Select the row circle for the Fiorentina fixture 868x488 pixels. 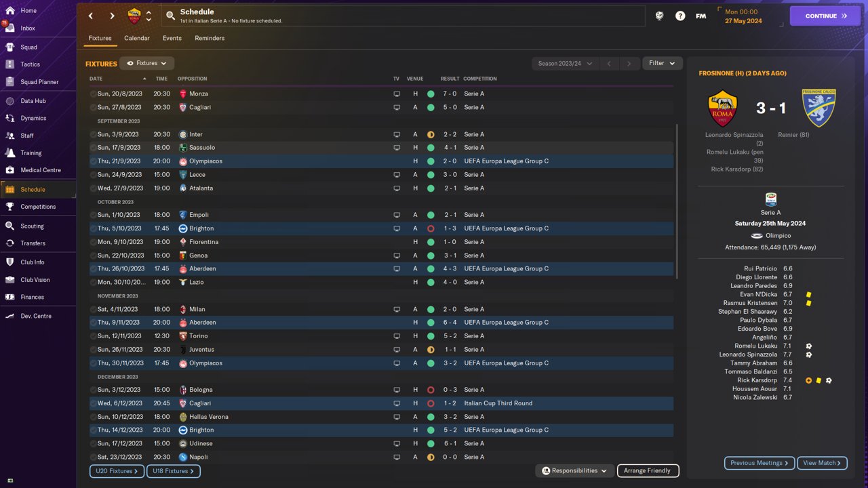93,242
